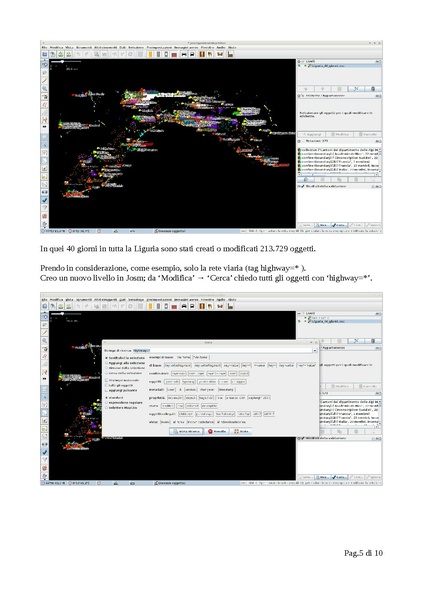Click the 'Aggiungi' button in the upper tags panel
Viewport: 423px width, 598px height.
tap(312, 134)
